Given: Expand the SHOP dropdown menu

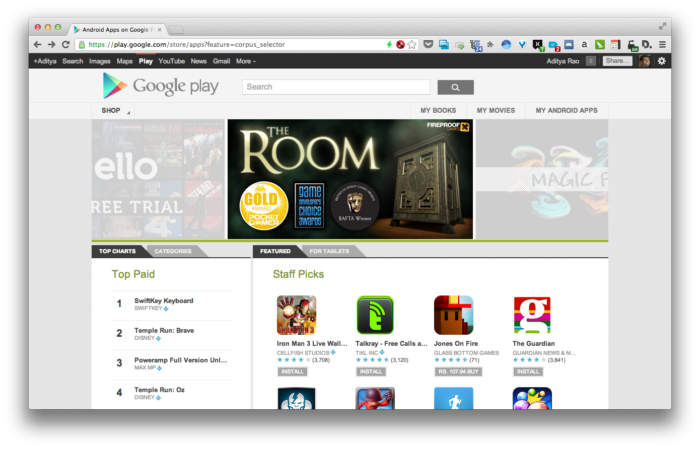Looking at the screenshot, I should (115, 111).
